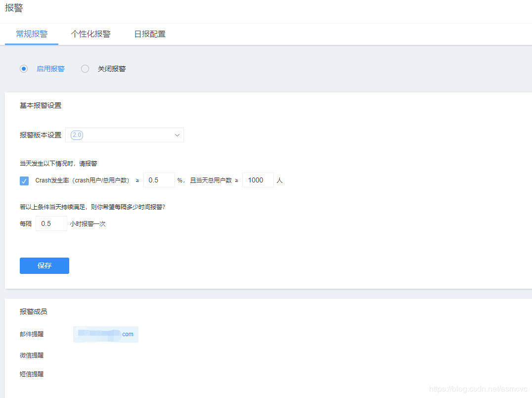Click the 报警 page title
This screenshot has height=398, width=532.
tap(14, 8)
